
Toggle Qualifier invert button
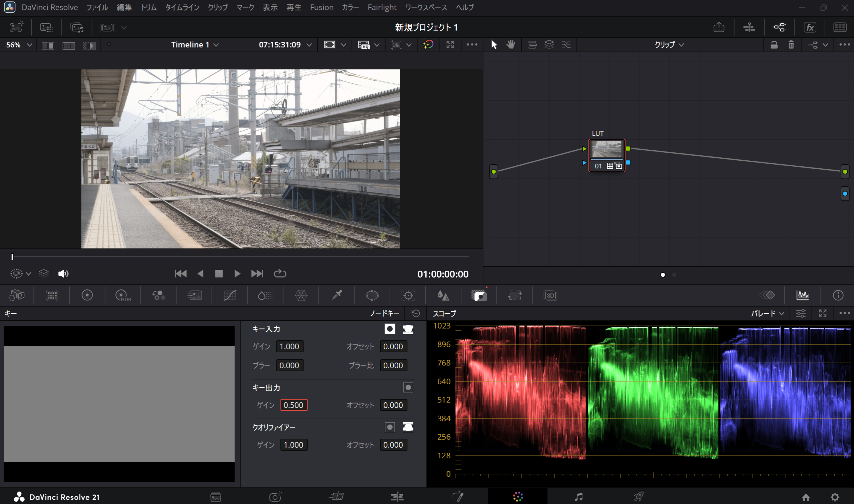coord(390,427)
